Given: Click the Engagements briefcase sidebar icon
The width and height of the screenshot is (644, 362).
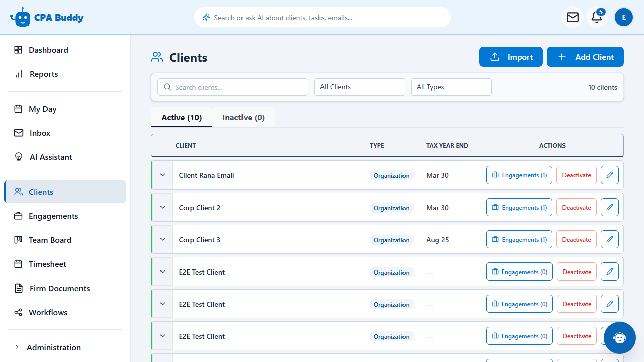Looking at the screenshot, I should click(x=18, y=216).
